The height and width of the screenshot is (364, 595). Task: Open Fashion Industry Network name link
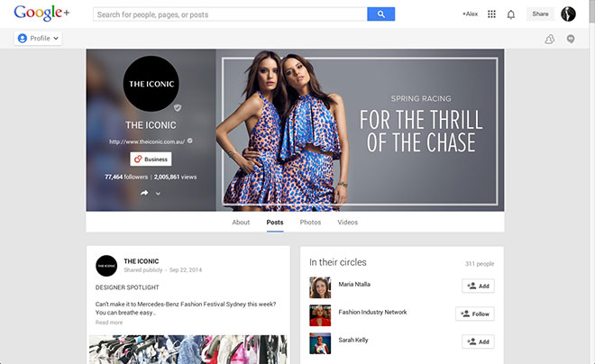point(372,312)
